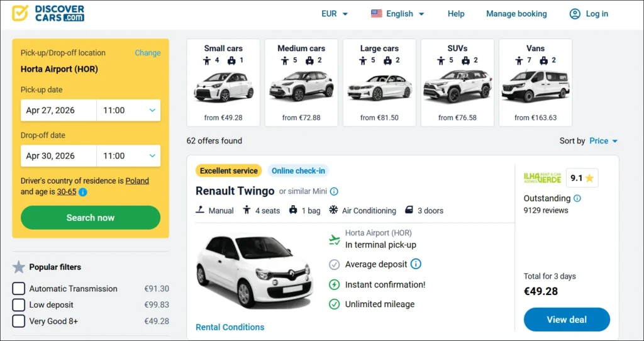Click the Online check-in badge

[x=298, y=170]
